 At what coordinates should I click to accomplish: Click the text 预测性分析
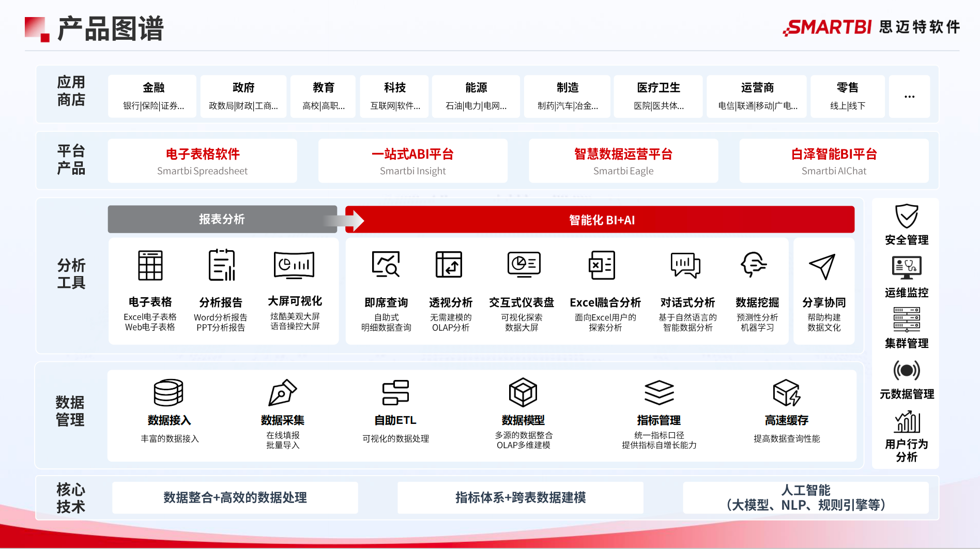(757, 317)
